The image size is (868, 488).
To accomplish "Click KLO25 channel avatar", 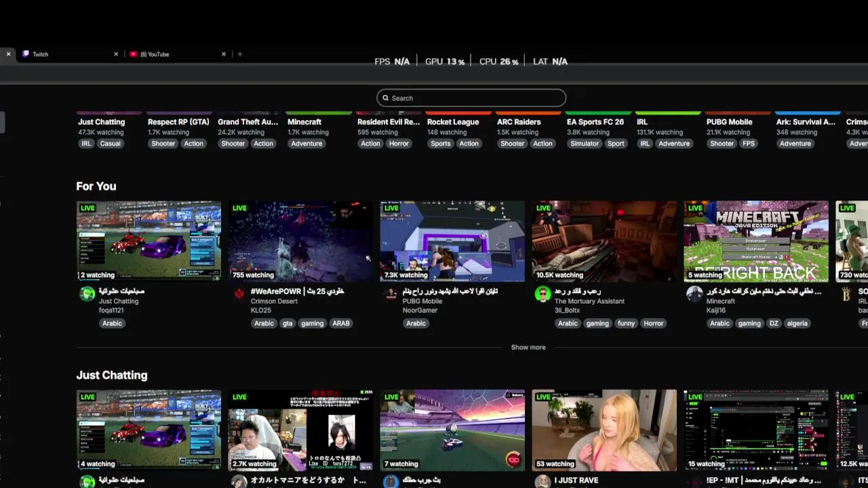I will point(239,293).
